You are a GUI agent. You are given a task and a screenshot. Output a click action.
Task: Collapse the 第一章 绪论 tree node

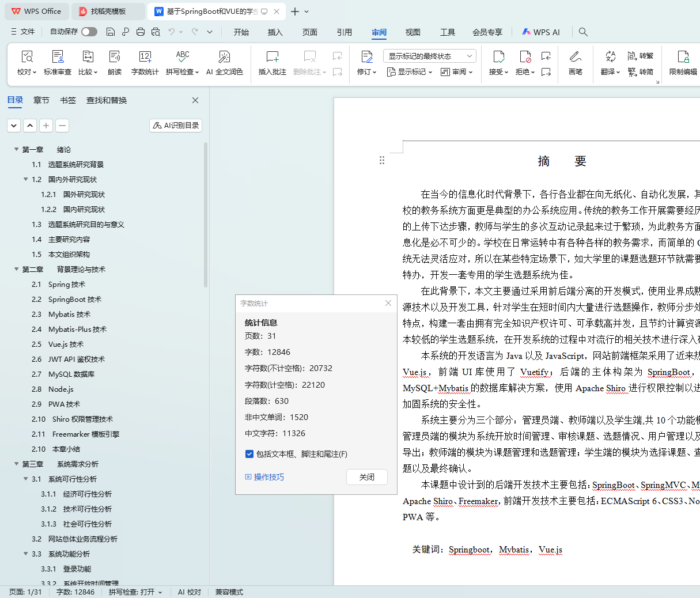coord(16,149)
